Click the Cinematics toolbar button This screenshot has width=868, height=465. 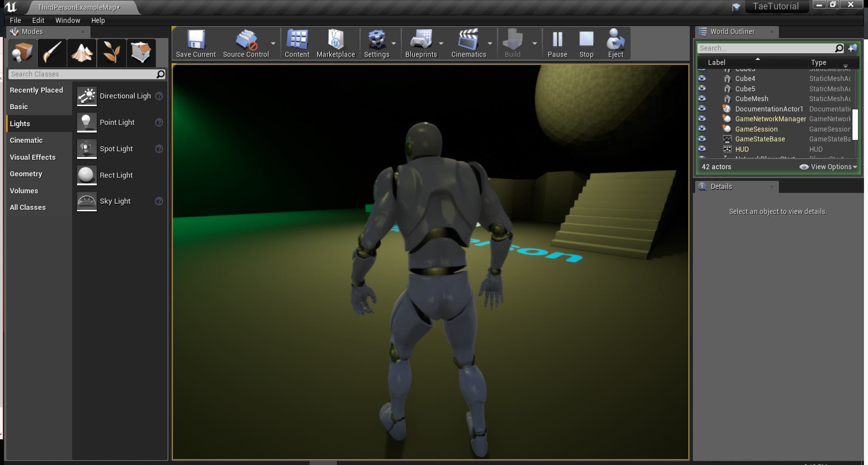(x=468, y=43)
